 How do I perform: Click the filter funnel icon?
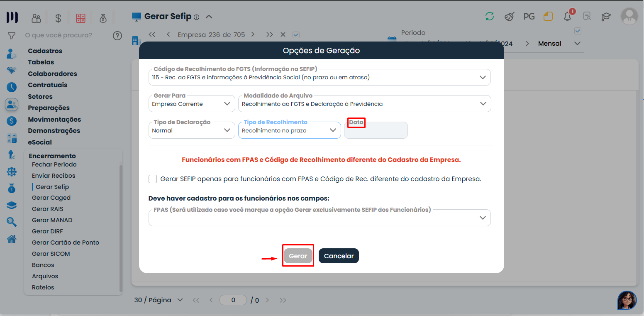coord(12,36)
